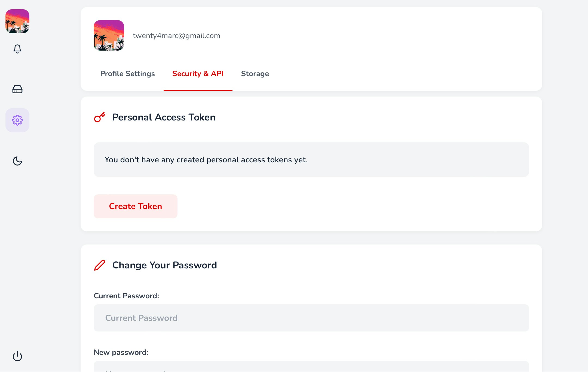This screenshot has width=588, height=372.
Task: Click the sidebar user avatar thumbnail
Action: pyautogui.click(x=17, y=21)
